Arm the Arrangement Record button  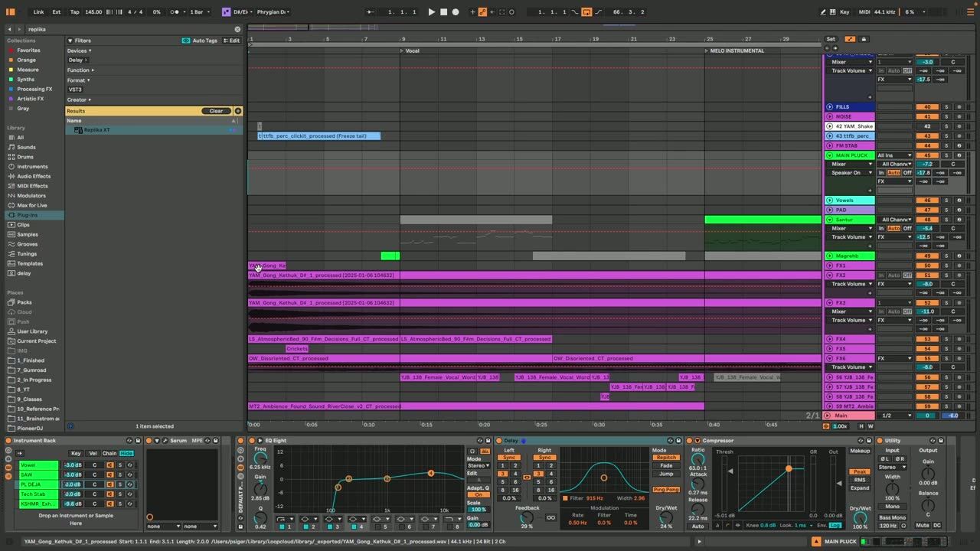pos(456,12)
